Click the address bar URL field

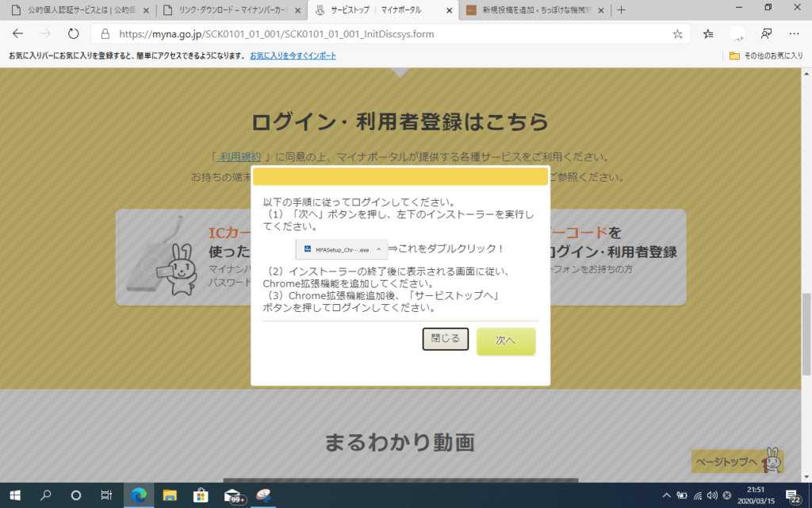(391, 34)
